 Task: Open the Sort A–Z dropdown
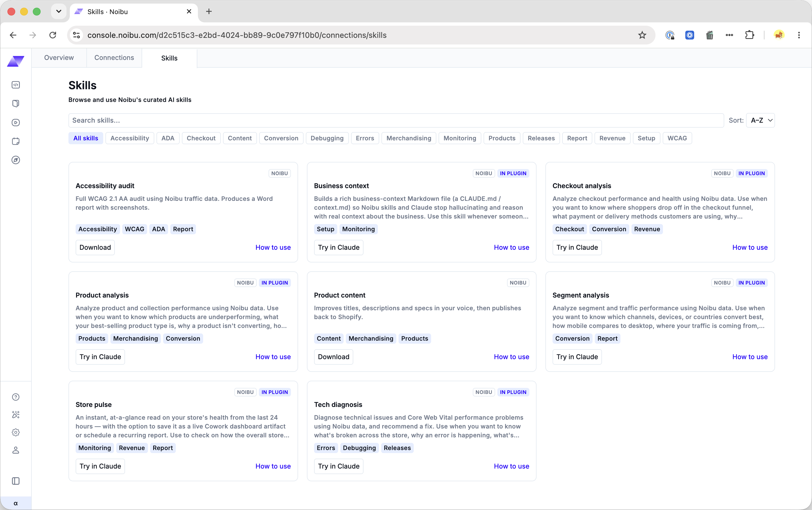760,120
